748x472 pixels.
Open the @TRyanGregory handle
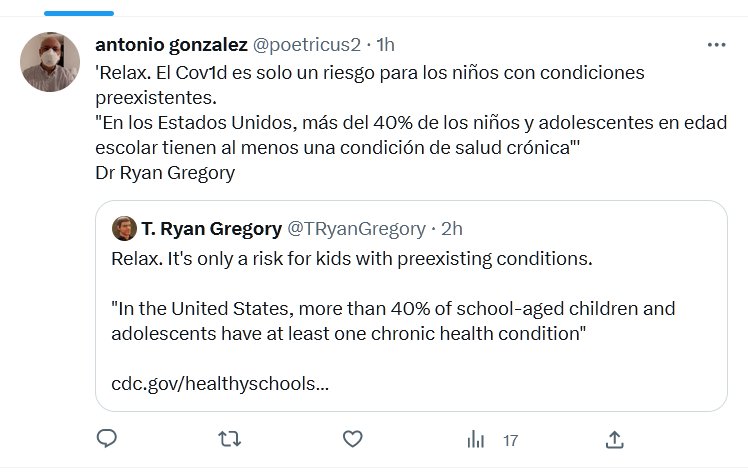[x=356, y=229]
